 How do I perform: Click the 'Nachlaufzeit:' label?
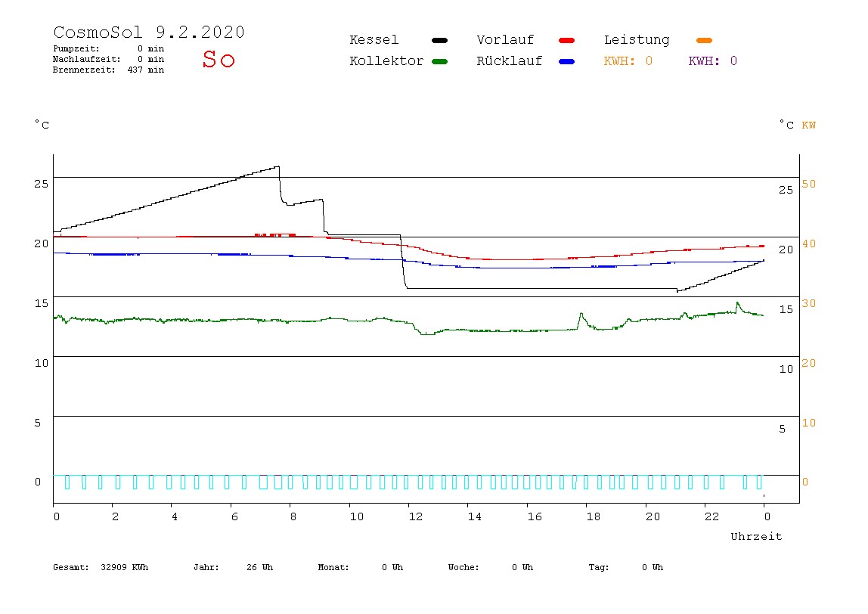click(86, 59)
